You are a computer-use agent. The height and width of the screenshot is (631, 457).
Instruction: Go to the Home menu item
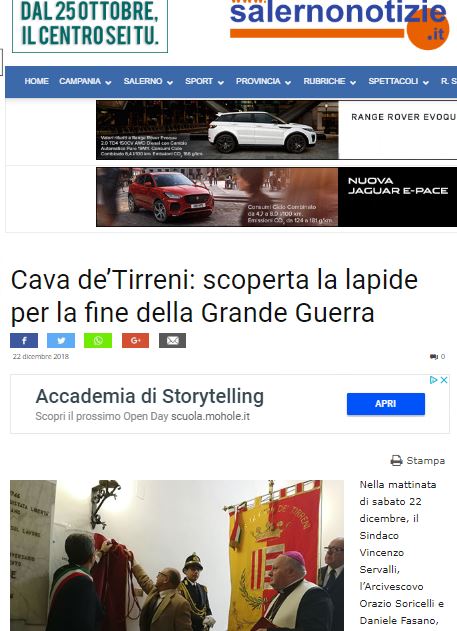coord(37,81)
